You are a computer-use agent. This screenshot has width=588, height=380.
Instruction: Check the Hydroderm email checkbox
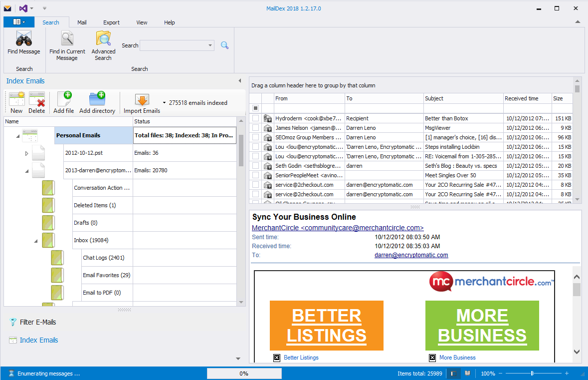(x=255, y=118)
